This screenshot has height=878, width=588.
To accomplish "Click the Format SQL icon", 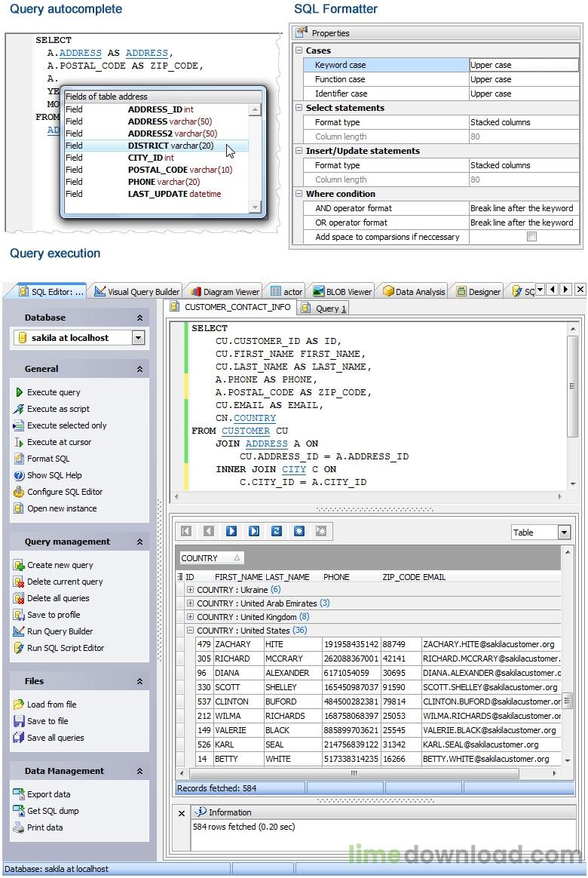I will point(19,459).
